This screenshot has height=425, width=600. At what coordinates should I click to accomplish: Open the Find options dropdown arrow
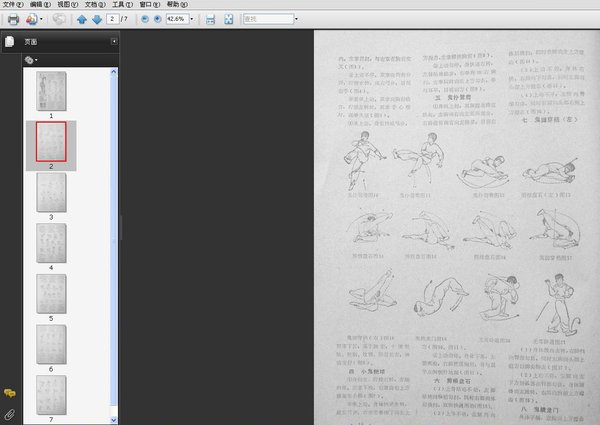click(x=296, y=19)
